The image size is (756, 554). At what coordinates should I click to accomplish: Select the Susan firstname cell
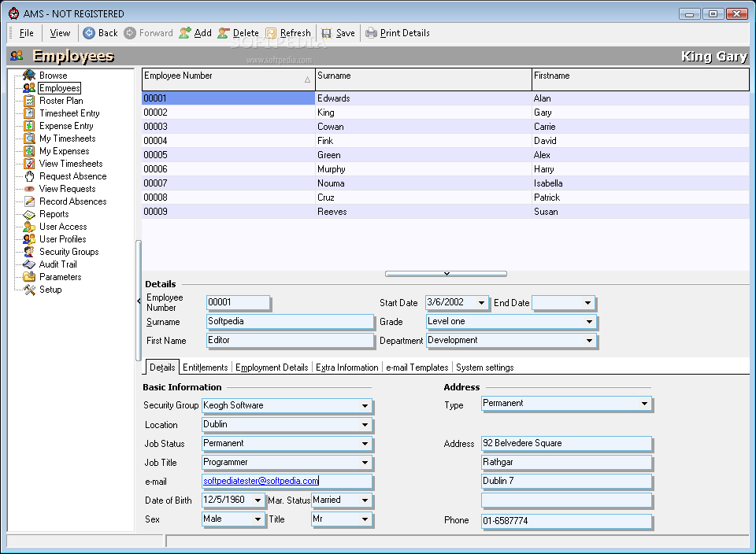pyautogui.click(x=640, y=212)
